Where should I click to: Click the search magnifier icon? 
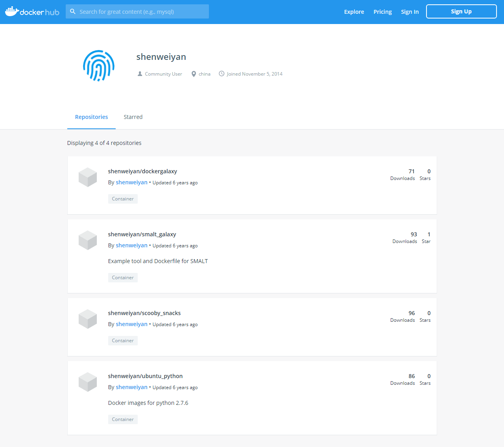(73, 11)
